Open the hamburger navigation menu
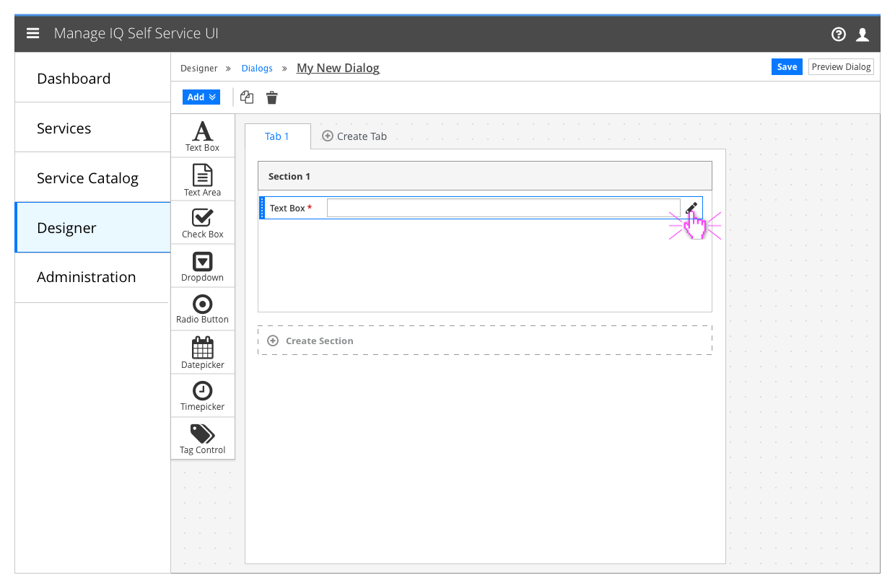 click(32, 32)
